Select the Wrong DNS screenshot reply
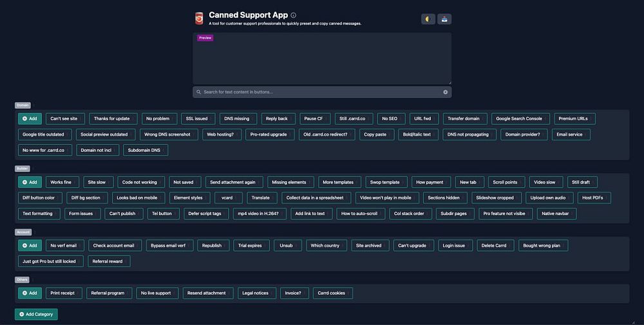Image resolution: width=644 pixels, height=325 pixels. [169, 135]
